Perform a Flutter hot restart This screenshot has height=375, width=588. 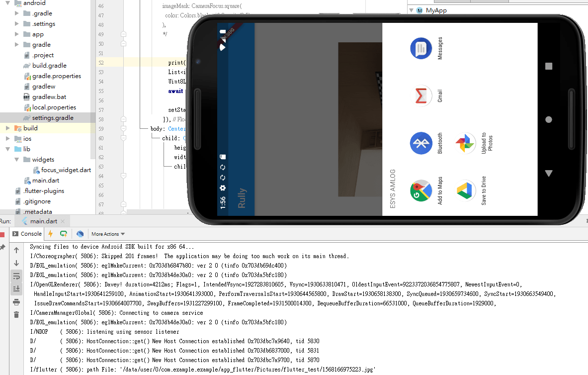pyautogui.click(x=63, y=233)
